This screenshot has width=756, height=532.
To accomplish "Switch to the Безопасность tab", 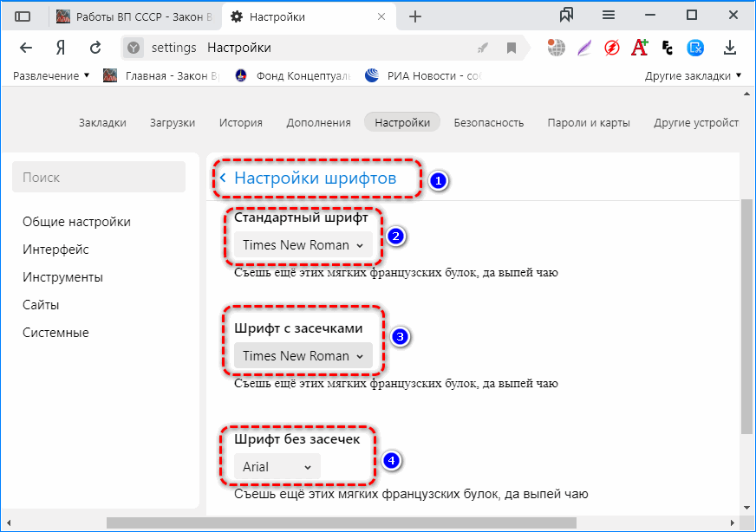I will click(x=488, y=123).
